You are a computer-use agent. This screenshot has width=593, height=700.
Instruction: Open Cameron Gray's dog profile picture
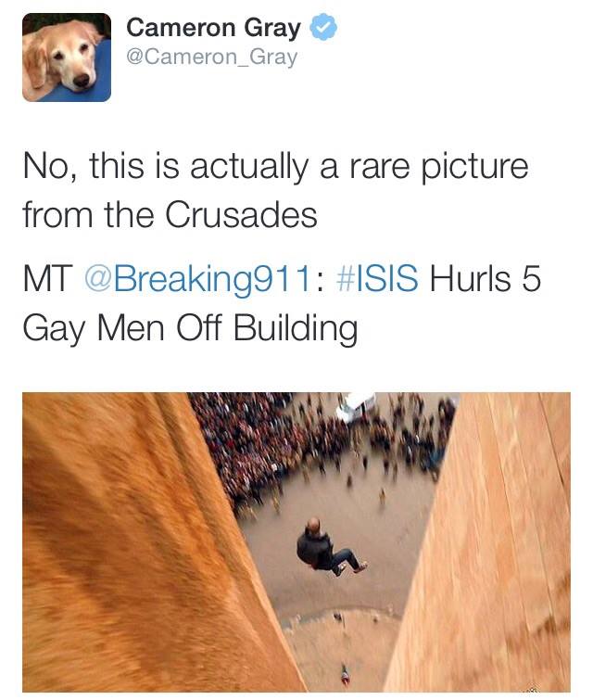67,57
